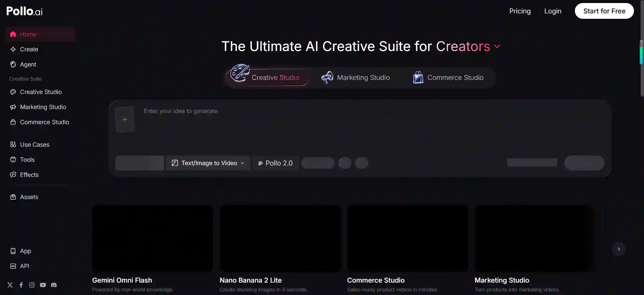644x295 pixels.
Task: Expand the Creators audience chevron
Action: coord(497,47)
